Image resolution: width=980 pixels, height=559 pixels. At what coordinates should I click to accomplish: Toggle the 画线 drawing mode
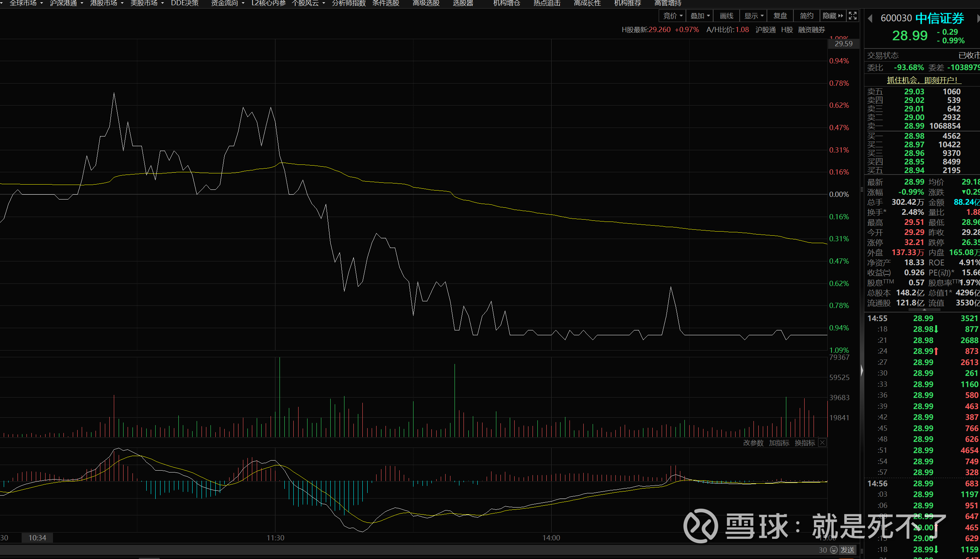(x=726, y=16)
